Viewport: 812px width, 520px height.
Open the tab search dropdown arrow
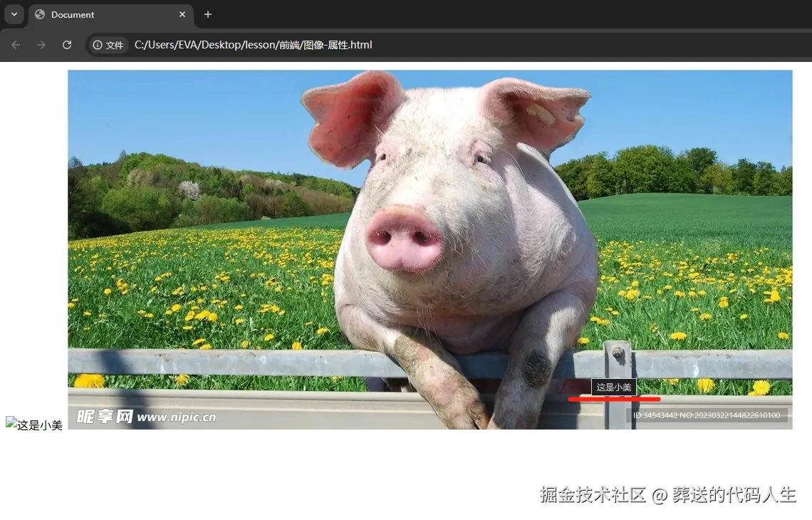point(14,14)
